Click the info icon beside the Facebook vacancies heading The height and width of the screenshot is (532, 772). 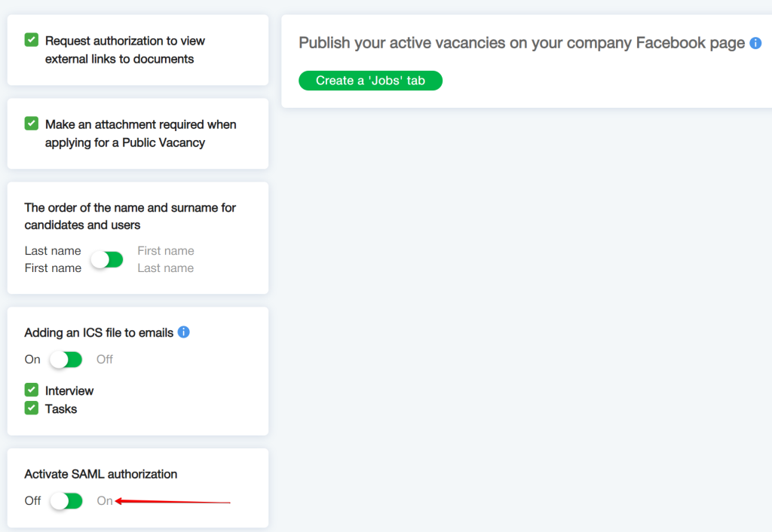[x=755, y=43]
